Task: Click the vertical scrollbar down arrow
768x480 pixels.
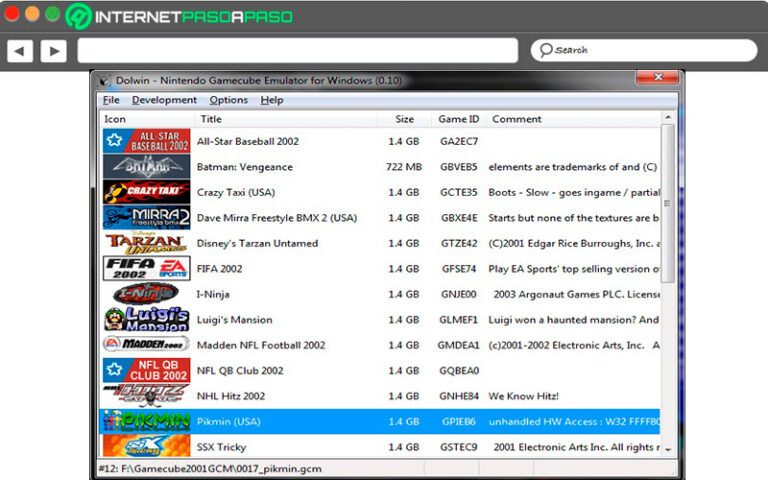Action: (x=668, y=451)
